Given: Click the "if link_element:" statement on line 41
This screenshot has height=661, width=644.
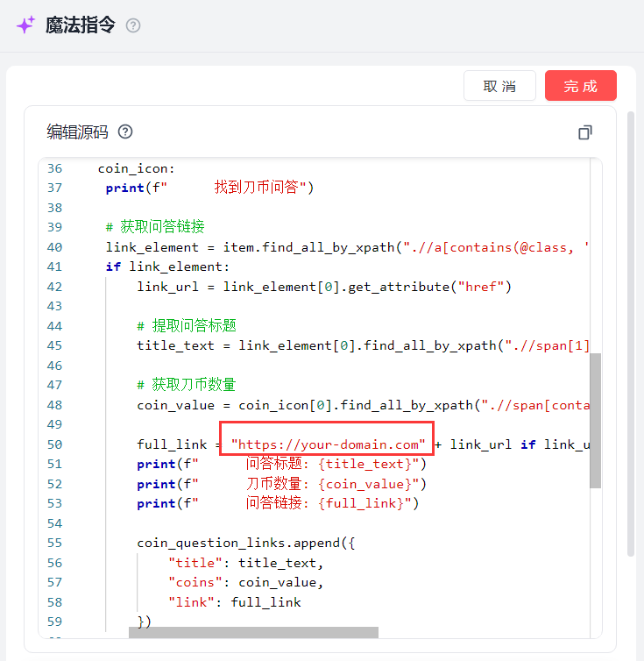Looking at the screenshot, I should tap(167, 267).
